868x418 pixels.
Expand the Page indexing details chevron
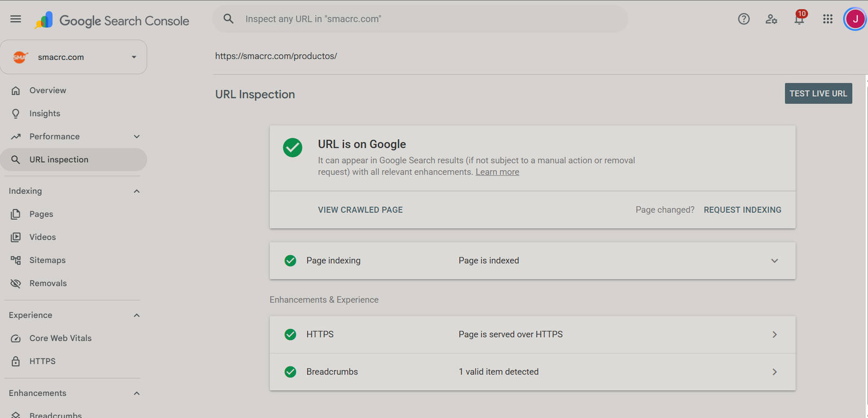[775, 261]
